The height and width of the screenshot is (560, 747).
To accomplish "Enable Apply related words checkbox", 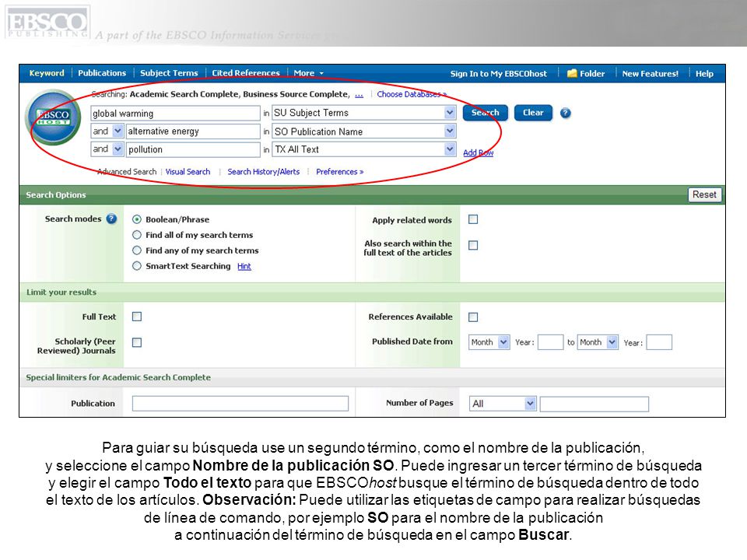I will [x=473, y=219].
